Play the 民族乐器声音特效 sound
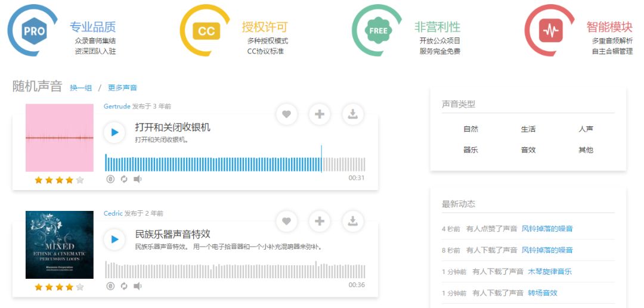 (x=114, y=239)
